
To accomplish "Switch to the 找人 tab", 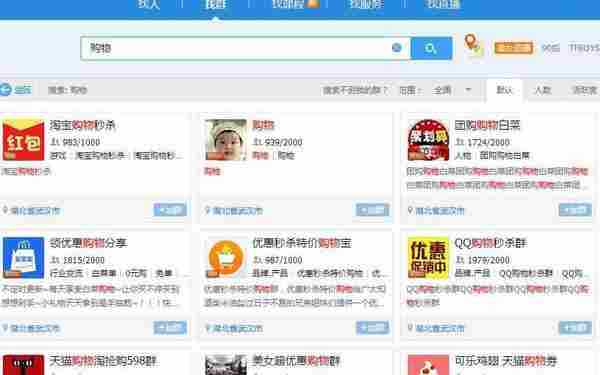I will pyautogui.click(x=149, y=4).
